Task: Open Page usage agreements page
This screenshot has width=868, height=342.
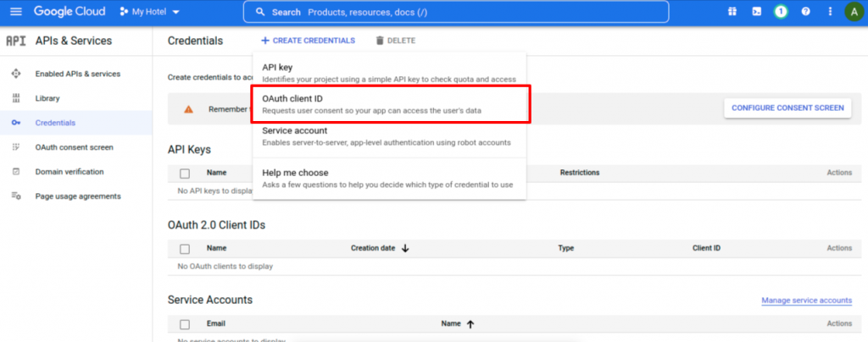Action: click(x=78, y=196)
